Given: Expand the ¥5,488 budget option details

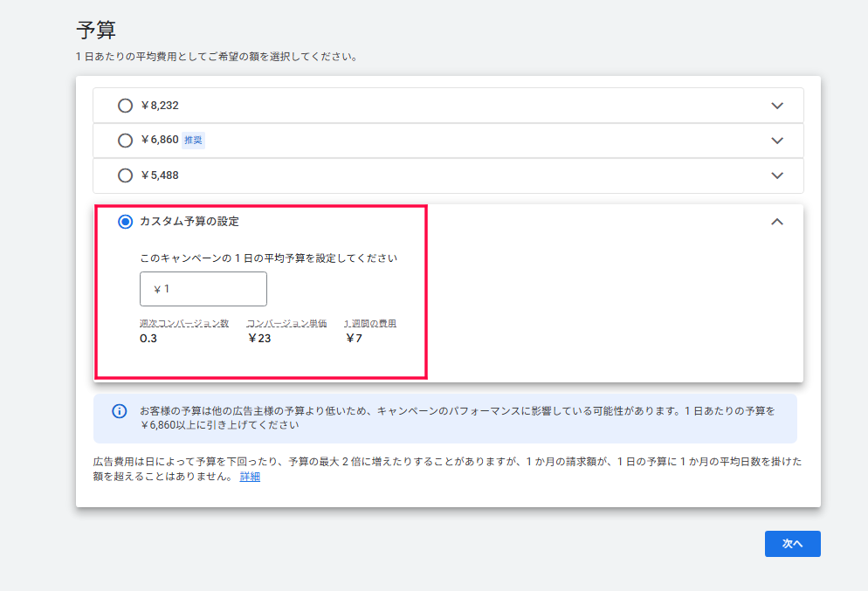Looking at the screenshot, I should point(775,175).
